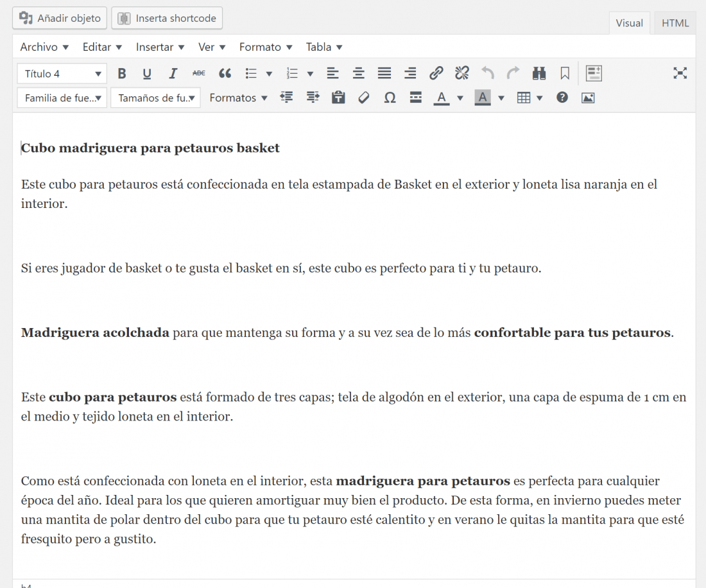
Task: Insert a special character omega
Action: pyautogui.click(x=390, y=98)
